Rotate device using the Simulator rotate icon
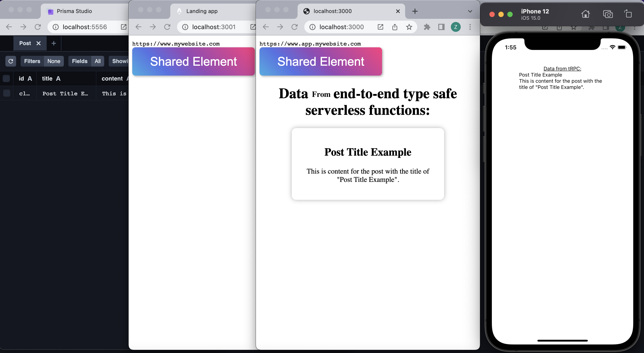 click(x=628, y=14)
